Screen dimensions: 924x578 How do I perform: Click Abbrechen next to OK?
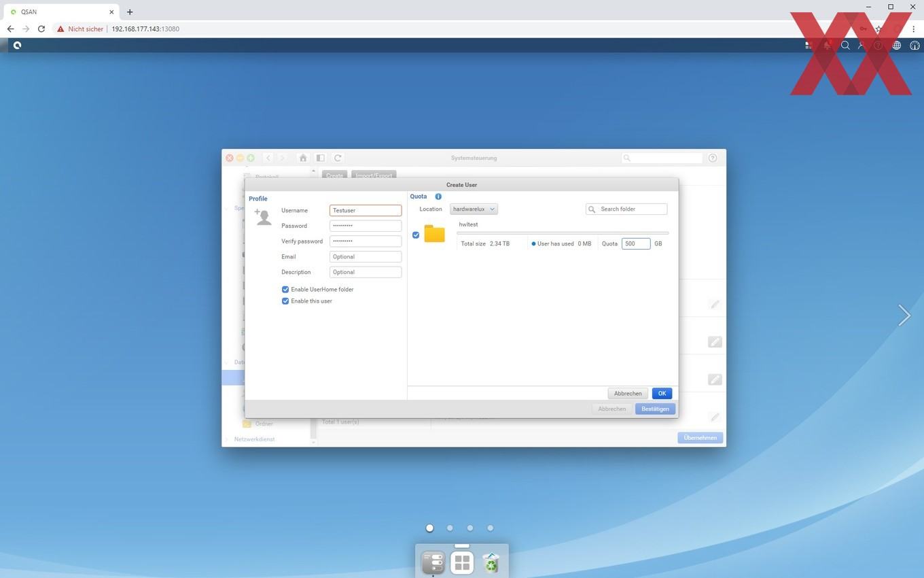pos(628,394)
